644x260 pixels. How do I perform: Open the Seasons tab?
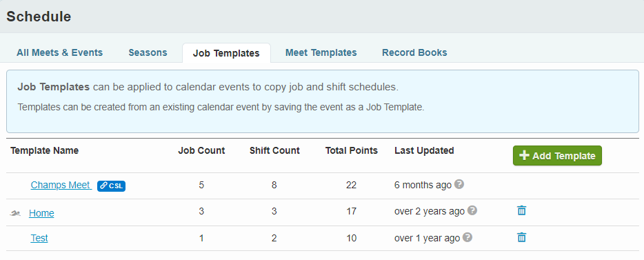pos(148,52)
